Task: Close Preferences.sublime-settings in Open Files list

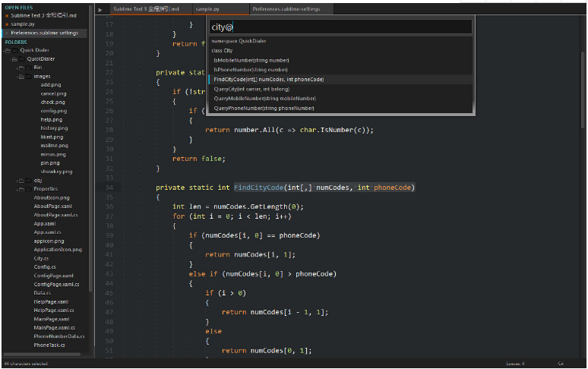Action: [x=6, y=33]
